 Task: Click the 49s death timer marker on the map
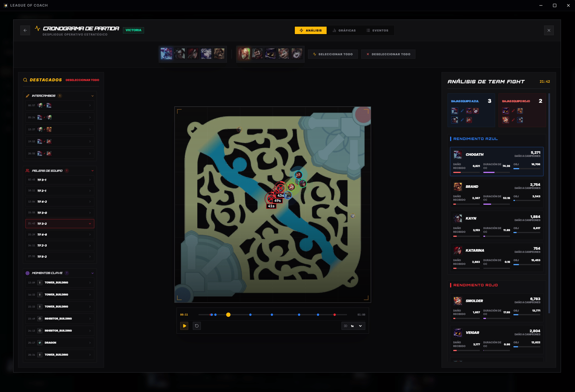pyautogui.click(x=277, y=201)
